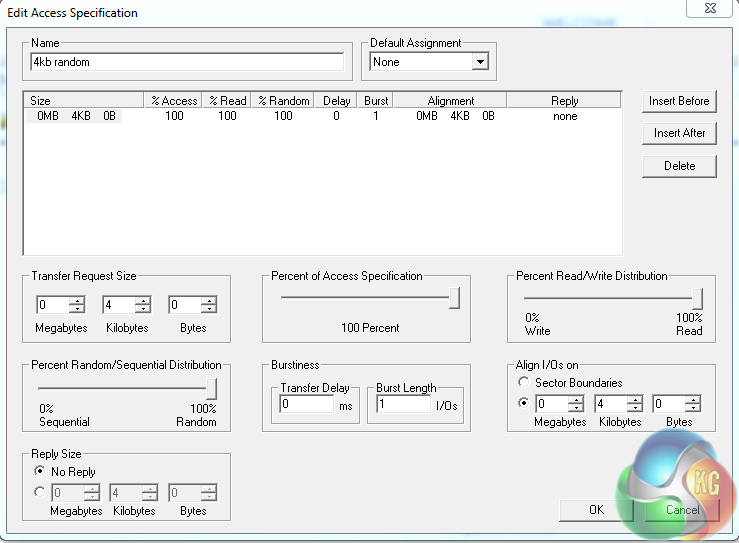Click the OK button
Viewport: 739px width, 543px height.
pos(596,510)
